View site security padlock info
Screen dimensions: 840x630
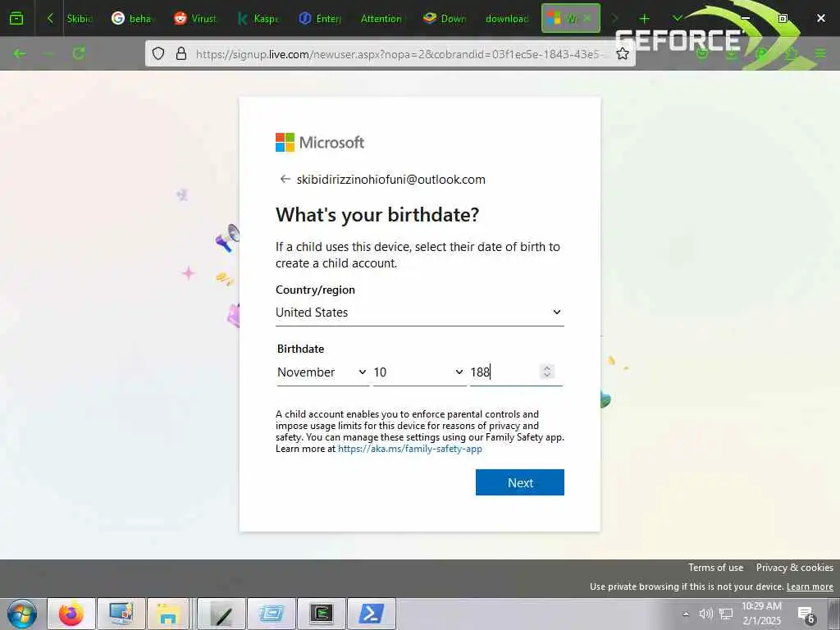coord(181,53)
